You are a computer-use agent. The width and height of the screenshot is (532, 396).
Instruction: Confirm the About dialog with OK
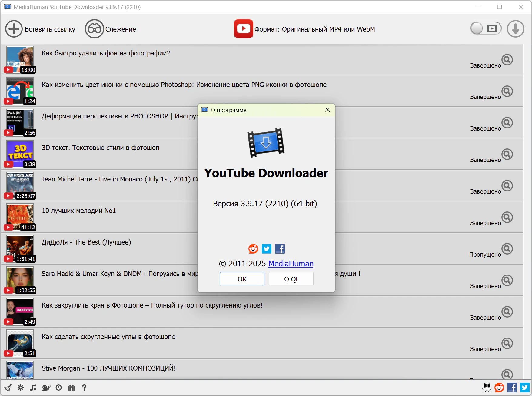click(242, 279)
